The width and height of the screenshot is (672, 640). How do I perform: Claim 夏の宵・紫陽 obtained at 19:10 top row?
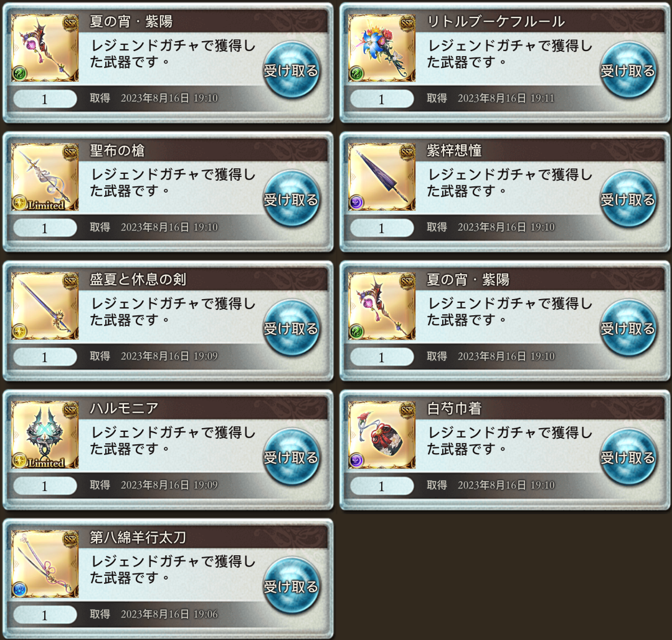coord(291,70)
